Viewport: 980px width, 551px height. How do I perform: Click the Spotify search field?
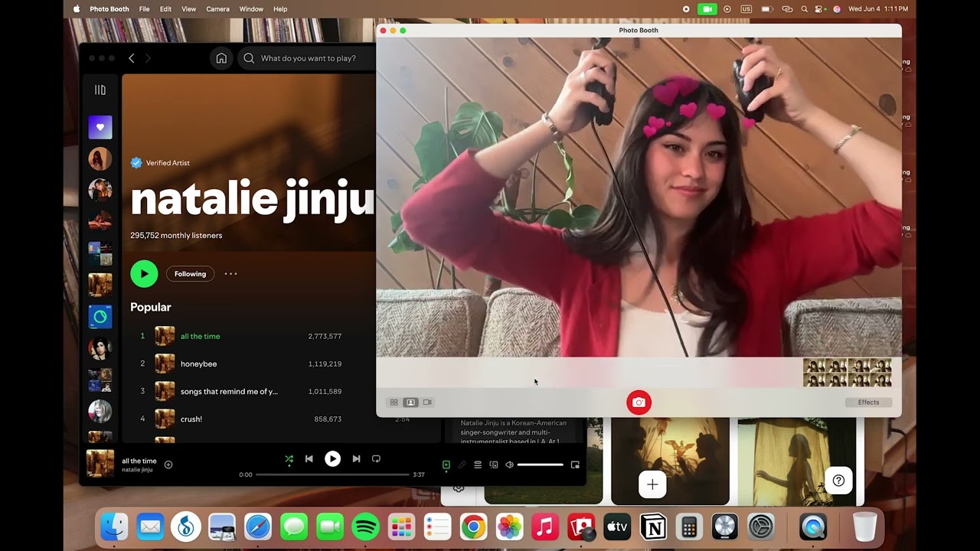click(x=308, y=58)
